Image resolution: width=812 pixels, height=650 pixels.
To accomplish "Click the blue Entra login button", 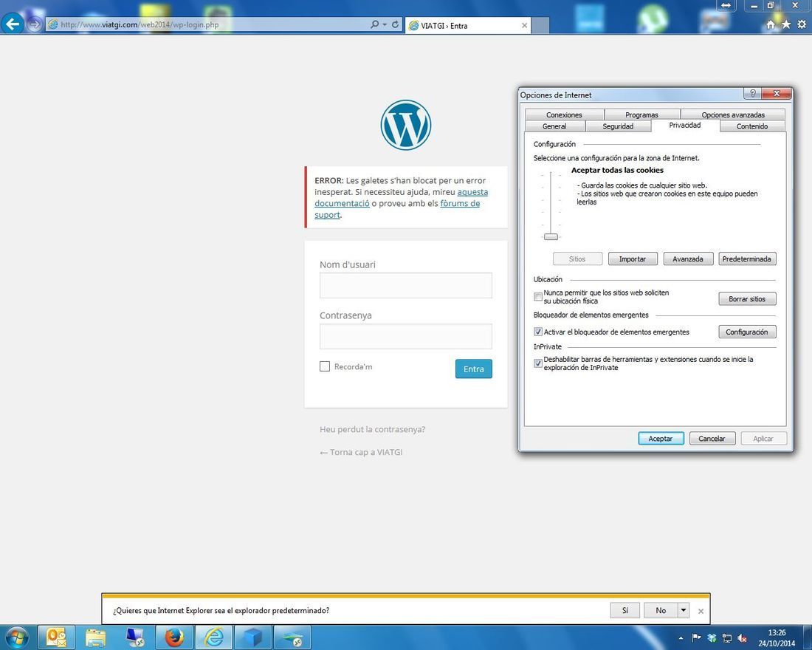I will click(x=473, y=369).
